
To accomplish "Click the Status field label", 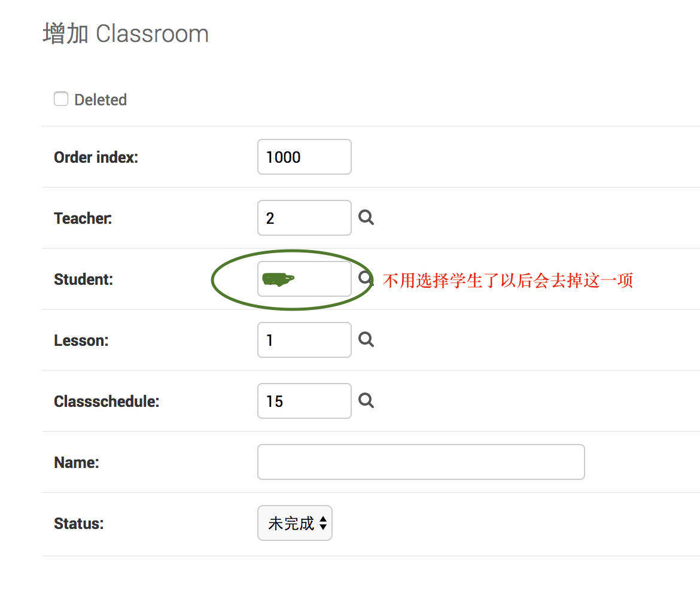I will click(78, 524).
